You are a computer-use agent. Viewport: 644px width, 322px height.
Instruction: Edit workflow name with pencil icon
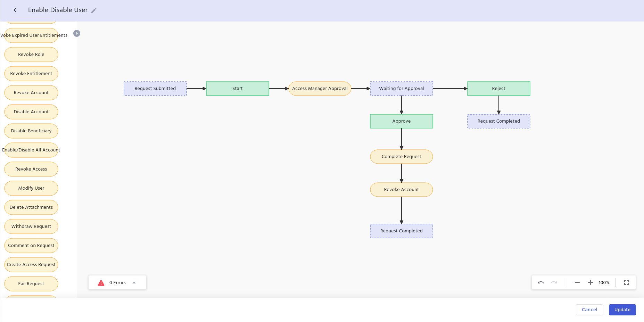[94, 10]
